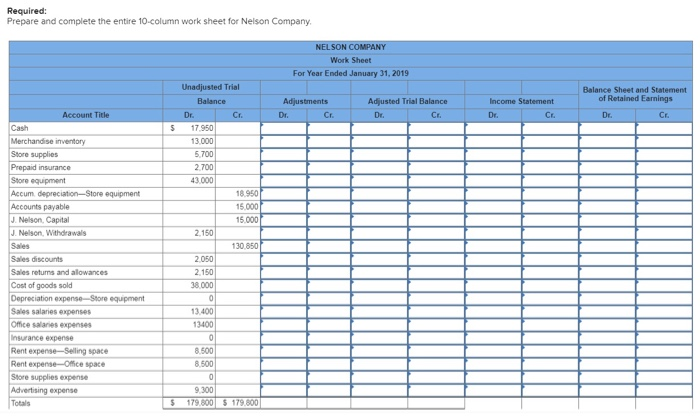700x416 pixels.
Task: Click the 38,000 cost of goods sold value
Action: 202,285
